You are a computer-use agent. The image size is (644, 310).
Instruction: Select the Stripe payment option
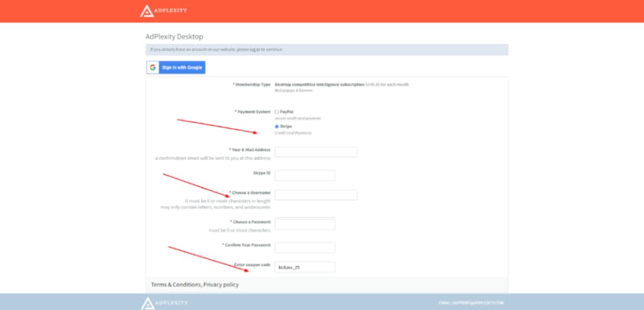[277, 126]
